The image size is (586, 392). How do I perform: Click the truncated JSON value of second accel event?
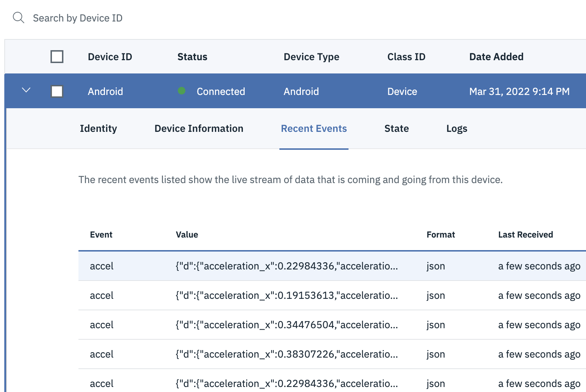pyautogui.click(x=286, y=295)
